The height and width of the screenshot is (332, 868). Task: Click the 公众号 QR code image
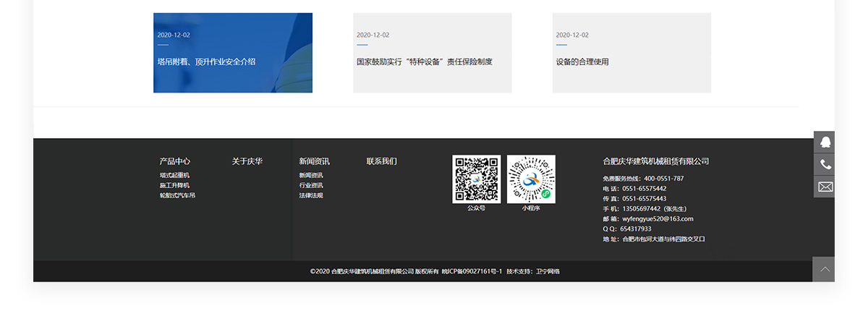pos(476,179)
